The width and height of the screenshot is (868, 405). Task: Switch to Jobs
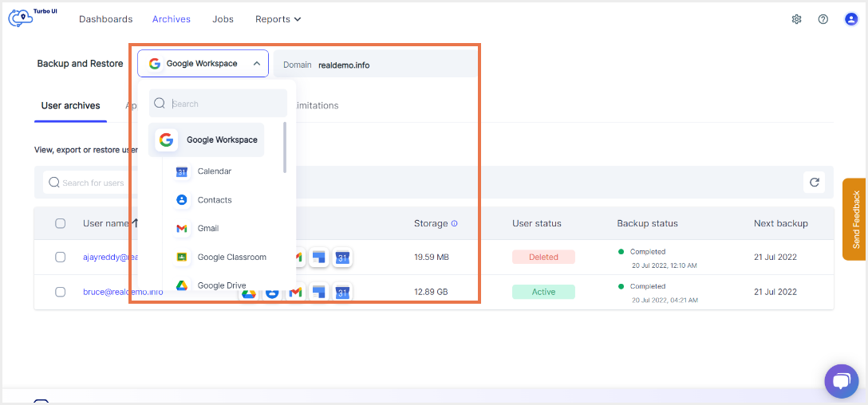click(x=223, y=19)
